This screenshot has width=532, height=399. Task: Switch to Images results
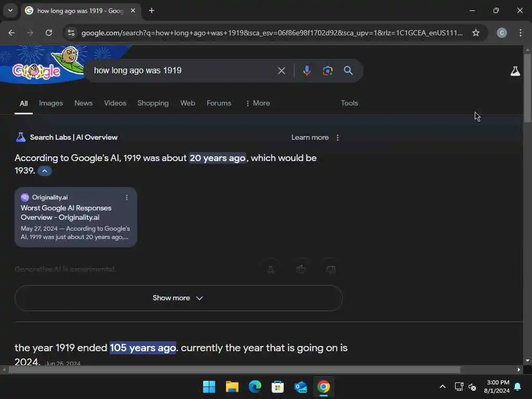click(x=51, y=103)
